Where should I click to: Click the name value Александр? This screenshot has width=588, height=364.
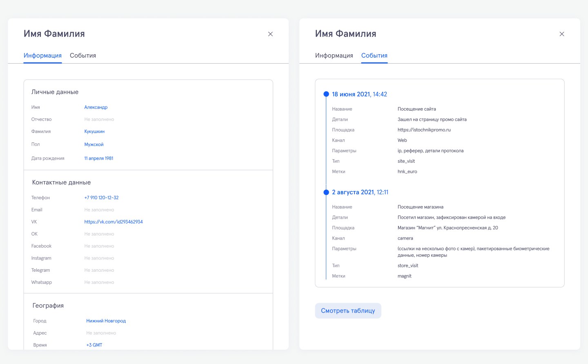96,107
